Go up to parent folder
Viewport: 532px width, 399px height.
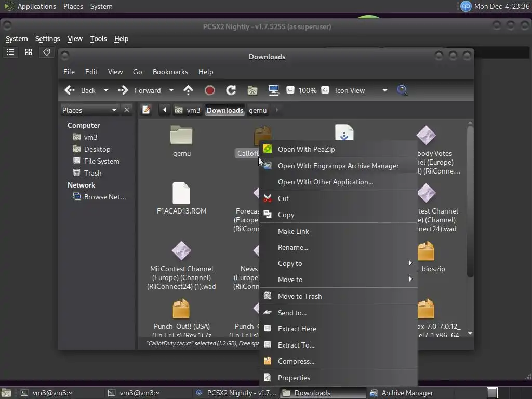188,90
